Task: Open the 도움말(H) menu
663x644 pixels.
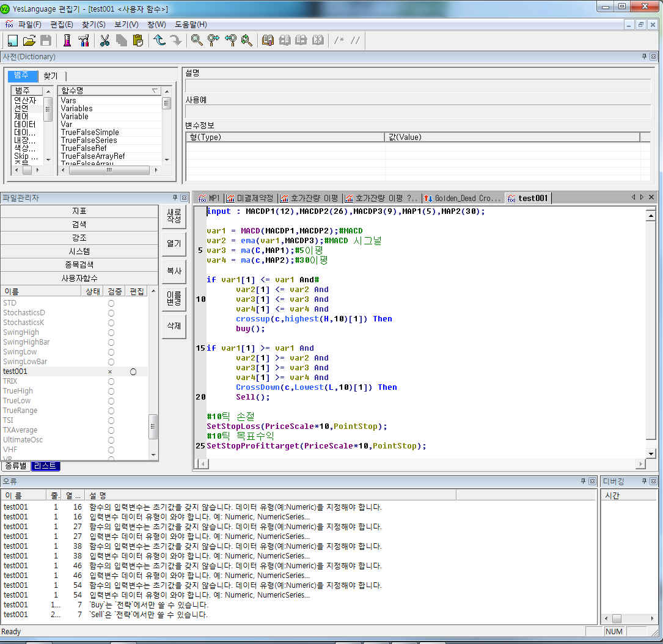Action: (x=191, y=24)
